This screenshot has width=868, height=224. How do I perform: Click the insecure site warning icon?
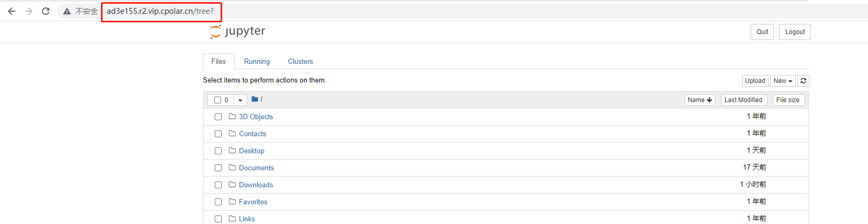pyautogui.click(x=67, y=11)
